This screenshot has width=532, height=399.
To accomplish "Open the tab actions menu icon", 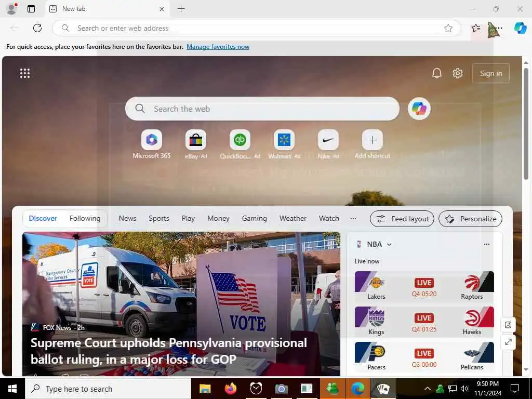I will tap(31, 9).
